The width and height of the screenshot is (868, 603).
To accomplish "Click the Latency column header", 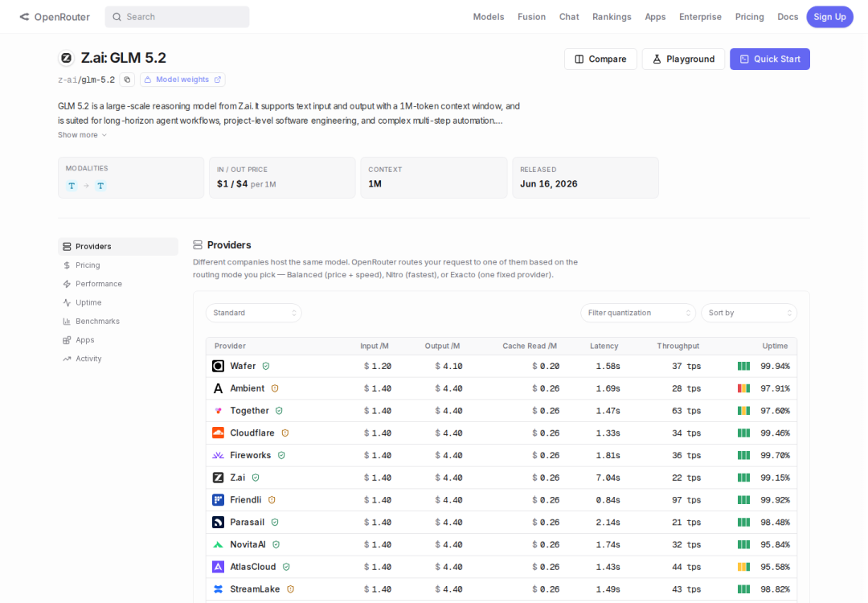I will coord(604,346).
